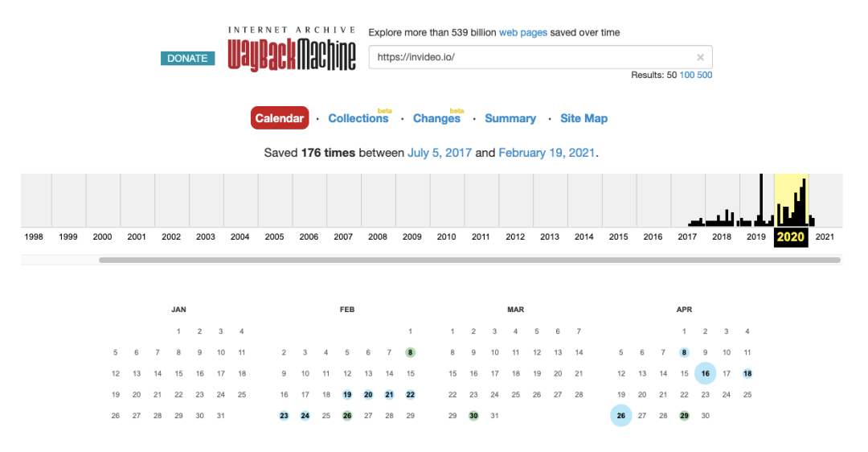The width and height of the screenshot is (868, 452).
Task: Click January 15 in the calendar
Action: coord(178,373)
